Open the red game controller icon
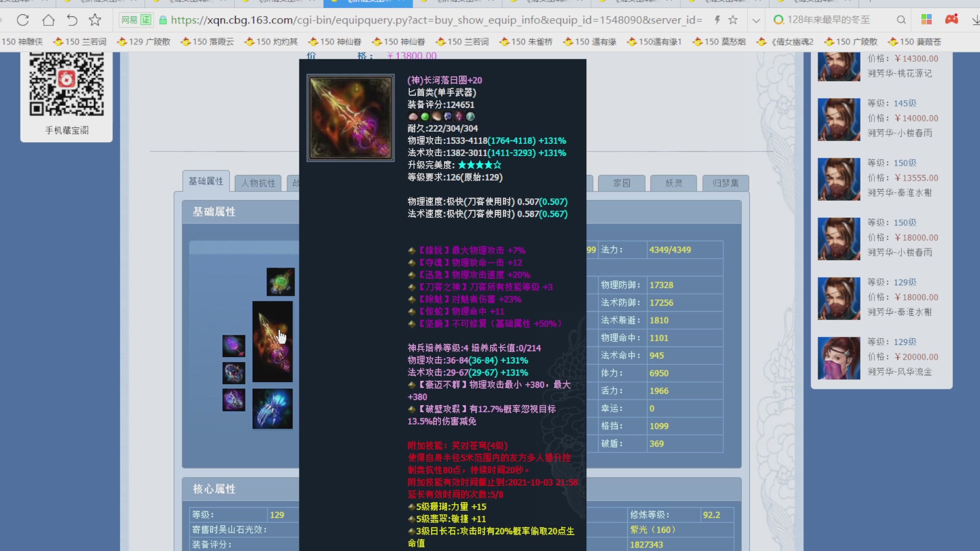Viewport: 980px width, 551px height. coord(951,20)
